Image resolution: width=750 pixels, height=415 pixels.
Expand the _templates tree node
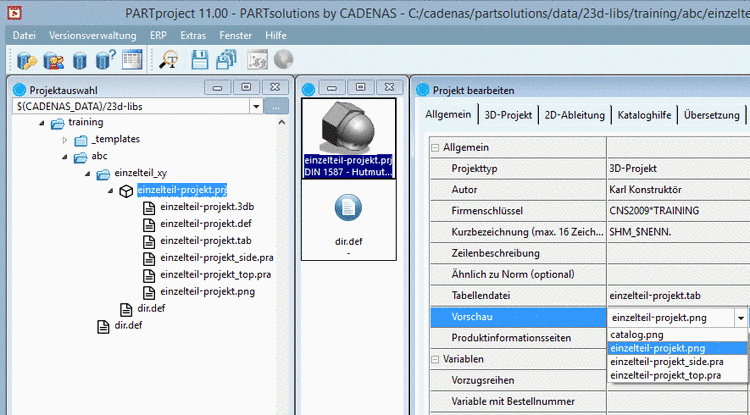point(65,141)
